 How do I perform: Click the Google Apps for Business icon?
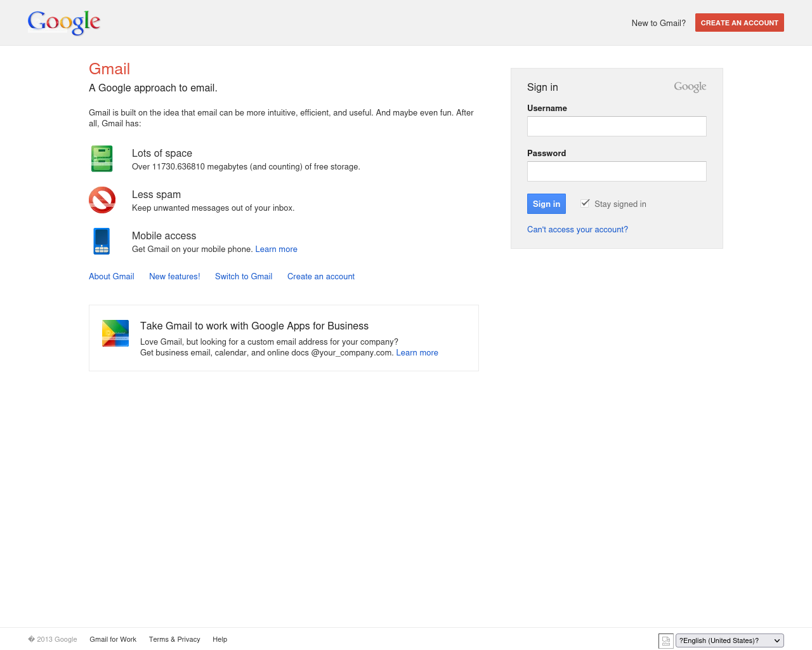click(x=115, y=333)
